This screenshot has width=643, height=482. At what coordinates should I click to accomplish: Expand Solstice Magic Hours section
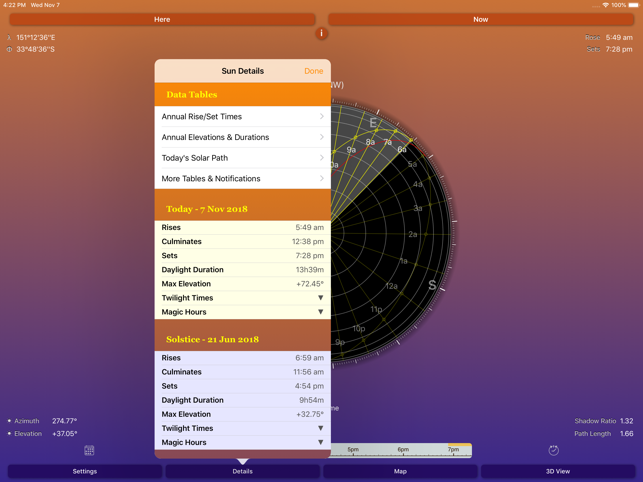tap(320, 442)
